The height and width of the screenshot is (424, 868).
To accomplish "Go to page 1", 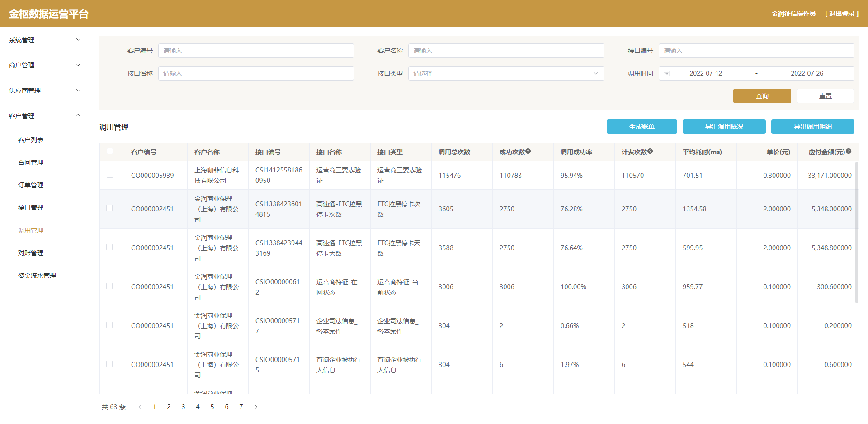I will [154, 407].
